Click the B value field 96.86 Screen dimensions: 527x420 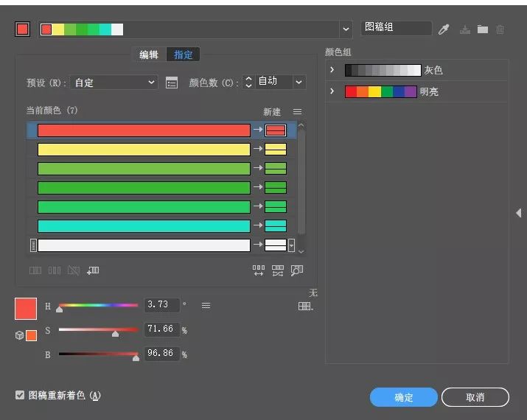(161, 354)
